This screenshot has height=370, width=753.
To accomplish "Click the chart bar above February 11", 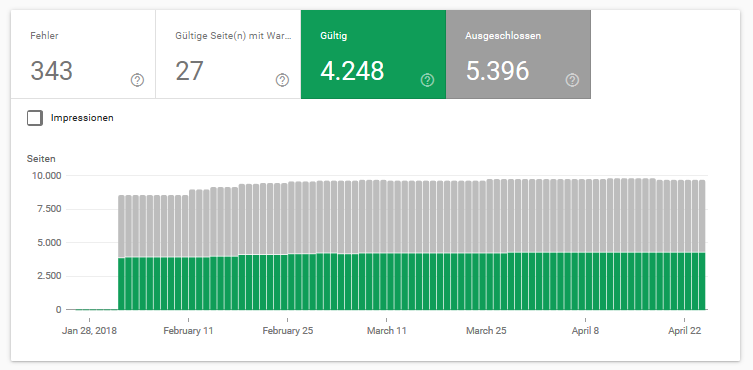I will [192, 250].
